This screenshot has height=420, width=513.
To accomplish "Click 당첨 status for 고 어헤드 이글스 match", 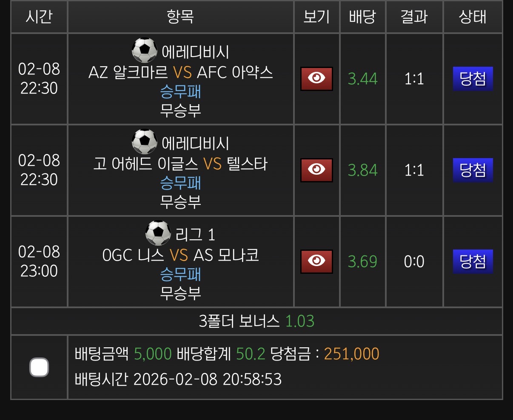I will pyautogui.click(x=473, y=170).
